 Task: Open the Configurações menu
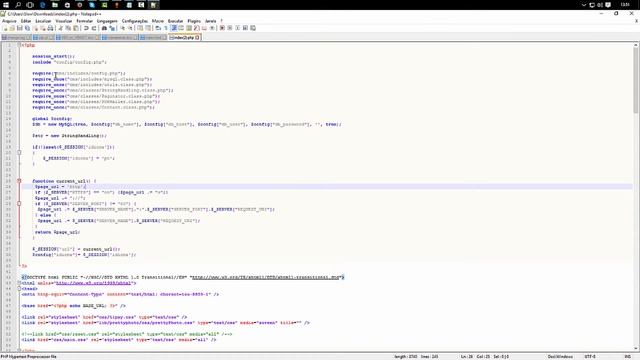(135, 21)
